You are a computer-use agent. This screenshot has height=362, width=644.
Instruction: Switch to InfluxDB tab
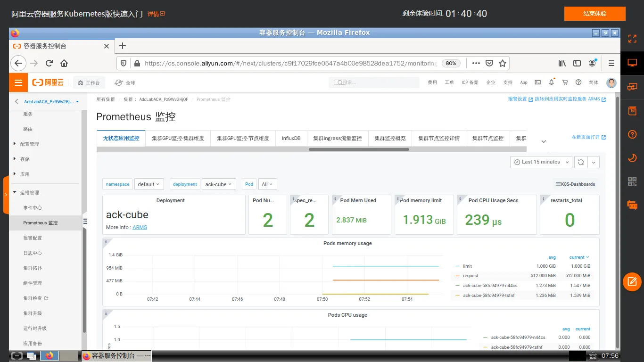(291, 138)
